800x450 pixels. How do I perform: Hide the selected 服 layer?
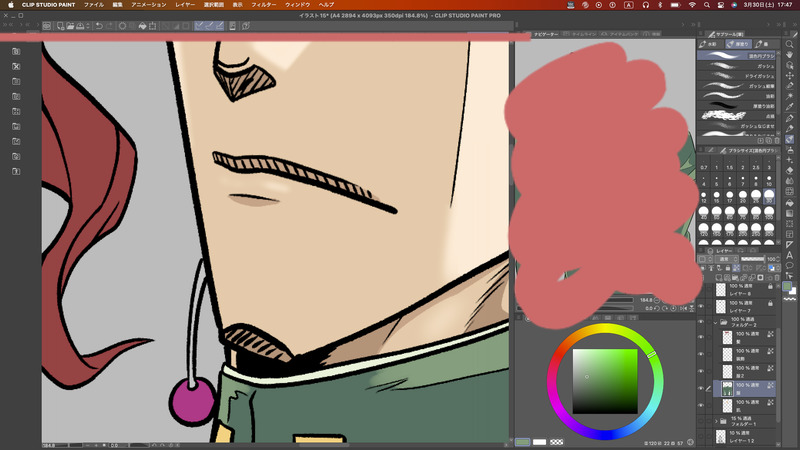pos(701,388)
